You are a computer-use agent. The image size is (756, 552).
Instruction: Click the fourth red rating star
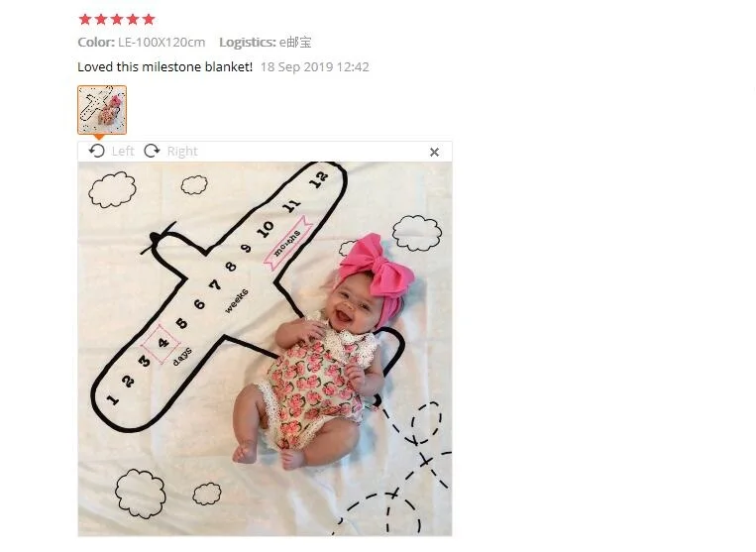click(133, 19)
